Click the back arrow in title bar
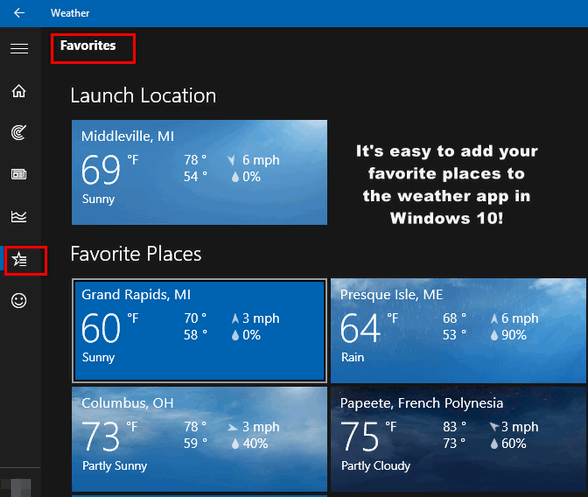588x497 pixels. [19, 13]
